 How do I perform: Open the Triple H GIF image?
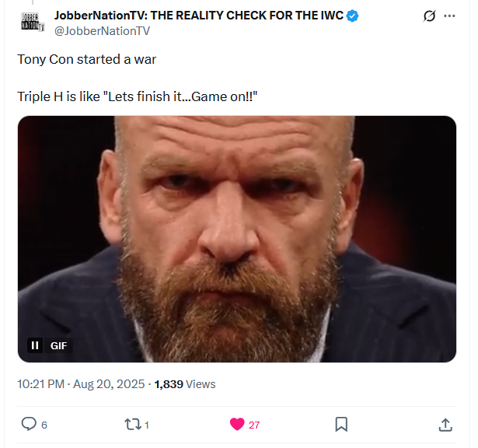pos(237,233)
